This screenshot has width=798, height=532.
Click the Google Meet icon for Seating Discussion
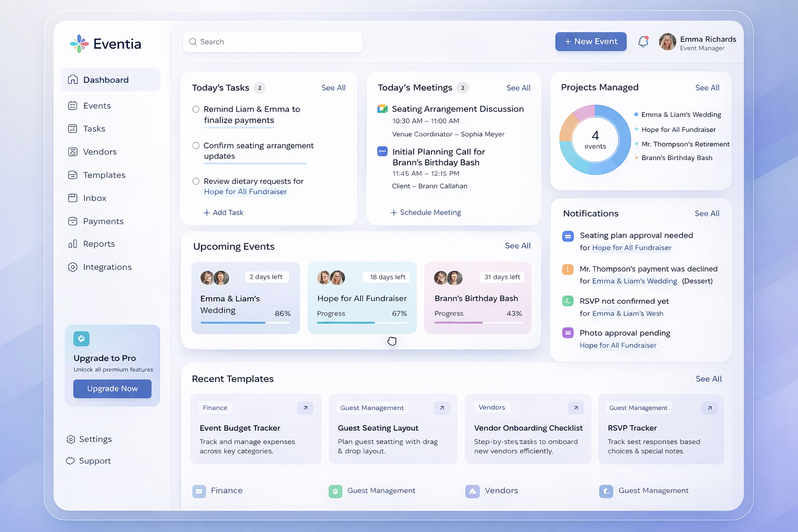pyautogui.click(x=382, y=109)
